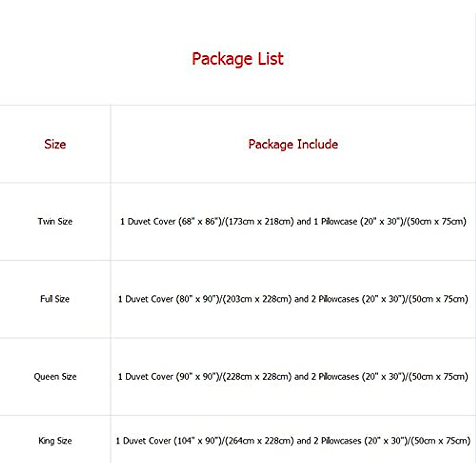This screenshot has height=476, width=476.
Task: Click "1 Duvet Cover" in the King Size row
Action: pyautogui.click(x=143, y=441)
